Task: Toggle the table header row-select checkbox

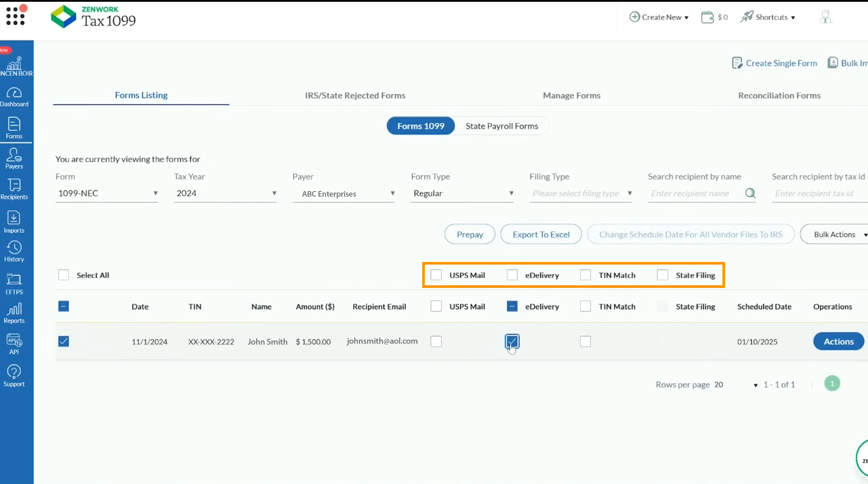Action: pos(64,307)
